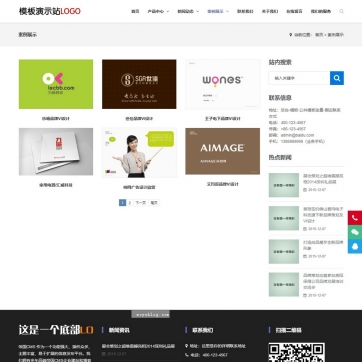Viewport: 362px width, 362px height.
Task: Open the last nav item before search icon
Action: 321,11
